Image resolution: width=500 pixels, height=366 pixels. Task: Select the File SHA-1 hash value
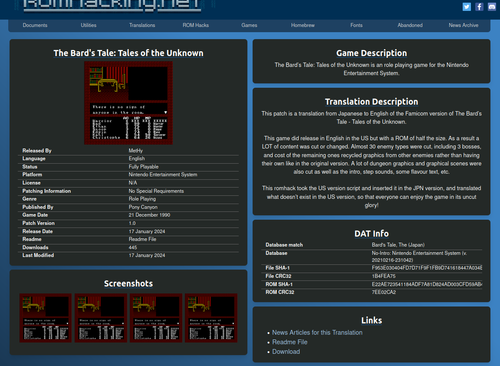427,268
